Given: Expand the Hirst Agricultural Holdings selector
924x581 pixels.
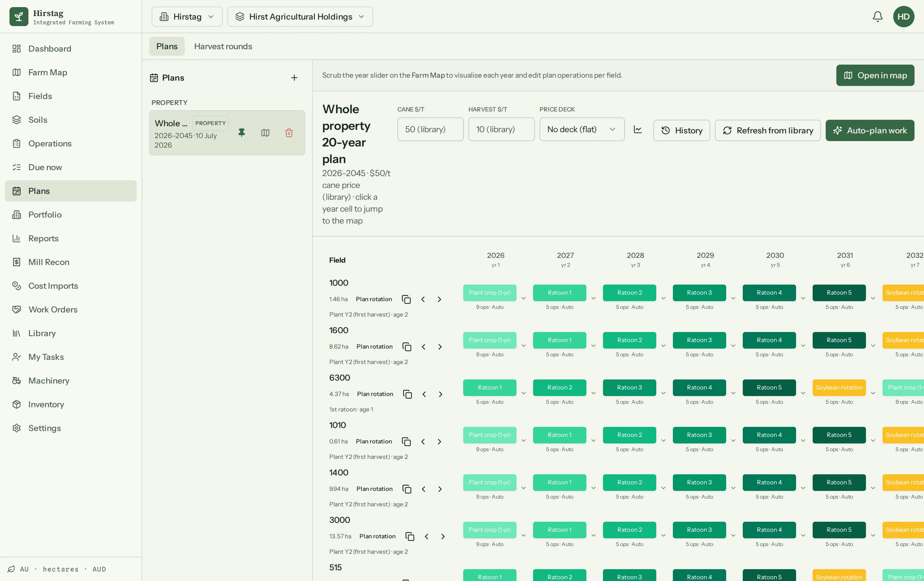Looking at the screenshot, I should click(x=300, y=17).
